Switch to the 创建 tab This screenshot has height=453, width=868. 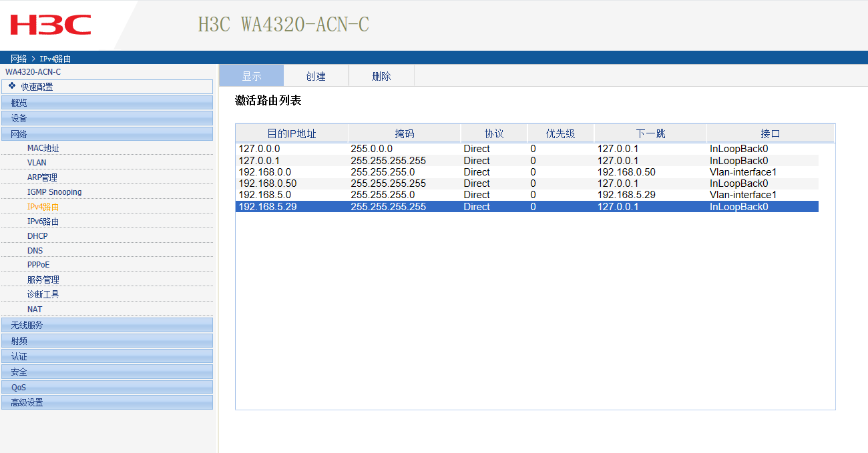316,76
